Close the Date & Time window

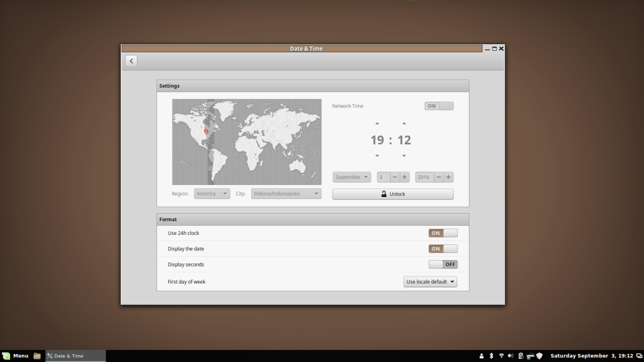click(501, 49)
